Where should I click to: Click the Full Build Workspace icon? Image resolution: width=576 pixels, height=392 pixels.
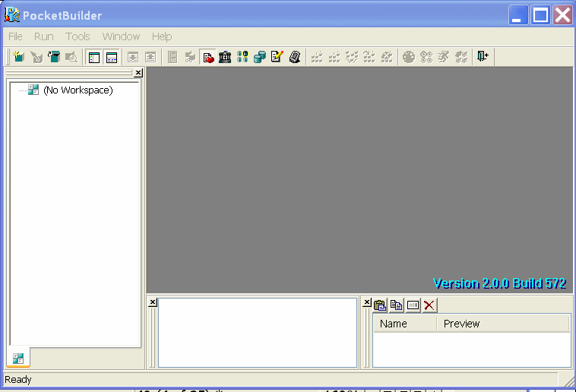(334, 57)
